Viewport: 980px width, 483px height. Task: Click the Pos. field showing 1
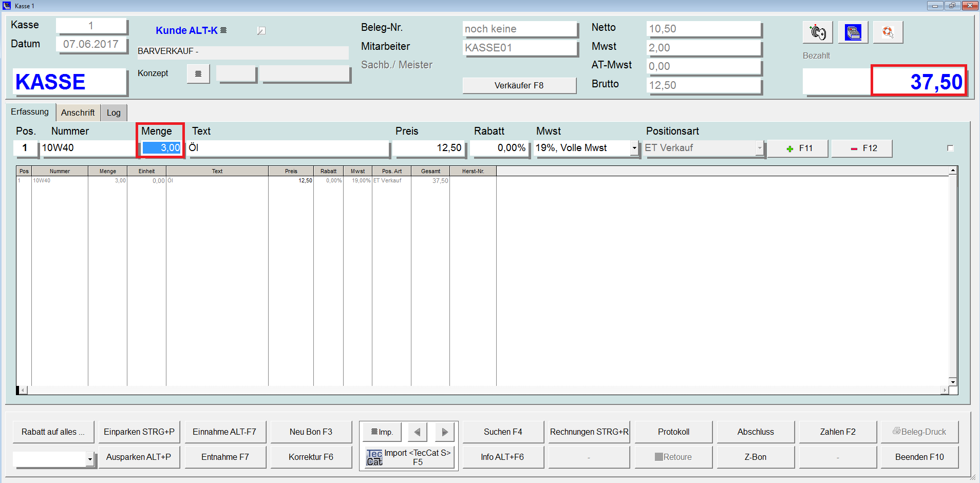25,148
